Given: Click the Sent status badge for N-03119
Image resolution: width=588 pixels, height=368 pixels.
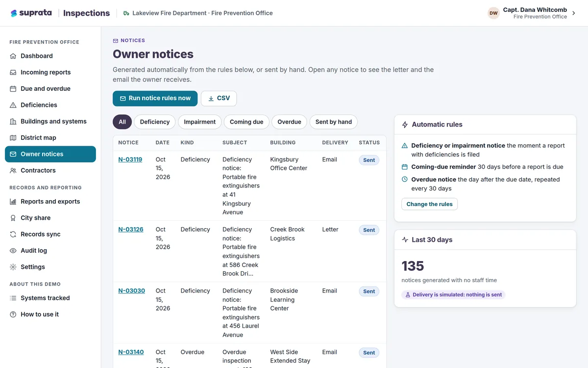Looking at the screenshot, I should click(x=369, y=160).
